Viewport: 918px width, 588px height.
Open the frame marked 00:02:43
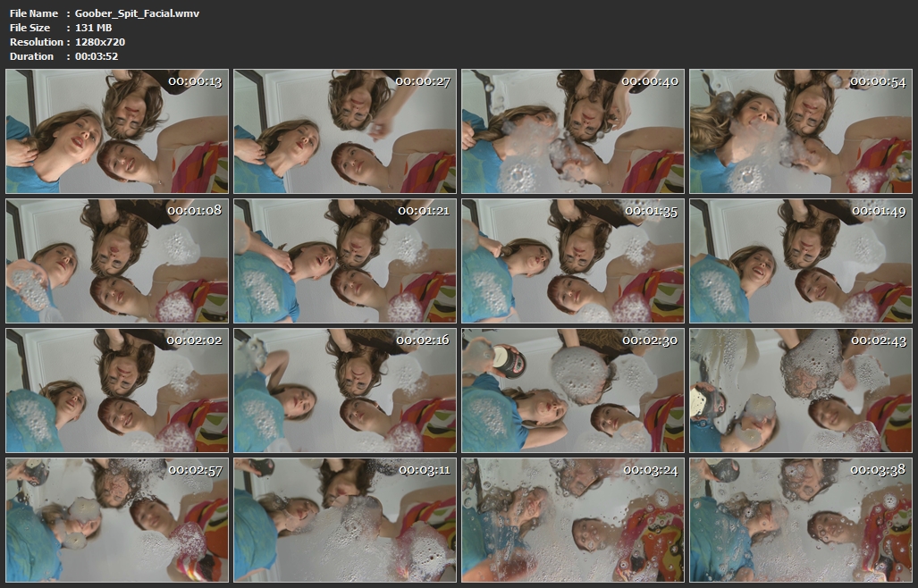(801, 391)
